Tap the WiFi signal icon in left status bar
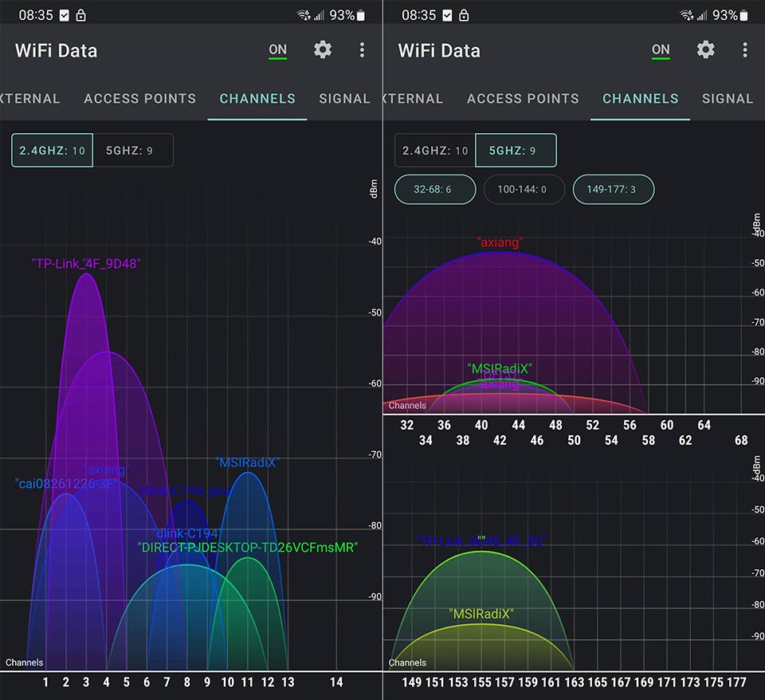 (303, 15)
